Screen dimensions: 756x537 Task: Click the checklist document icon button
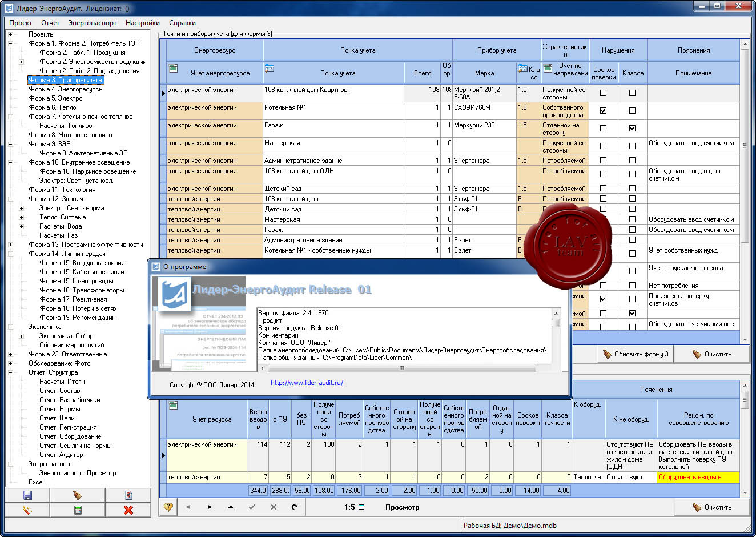point(128,495)
